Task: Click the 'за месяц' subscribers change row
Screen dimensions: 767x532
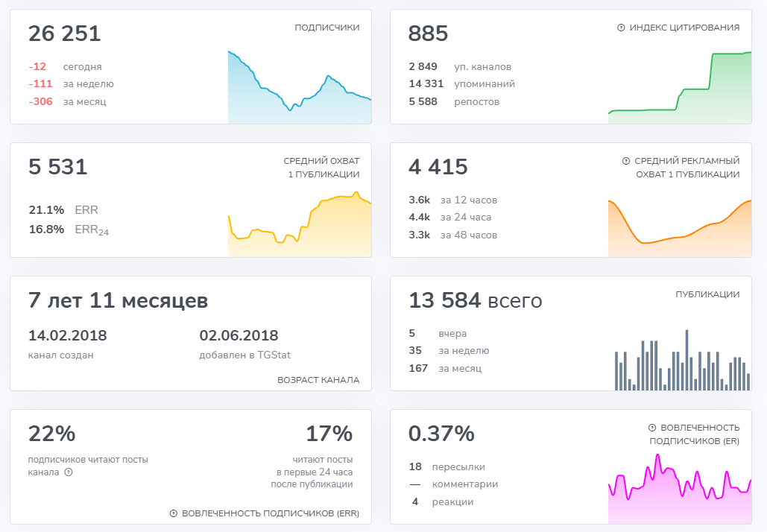Action: pos(68,101)
